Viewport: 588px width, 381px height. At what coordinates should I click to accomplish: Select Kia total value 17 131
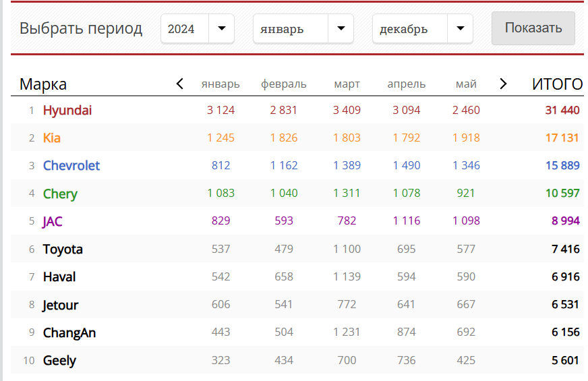point(562,138)
